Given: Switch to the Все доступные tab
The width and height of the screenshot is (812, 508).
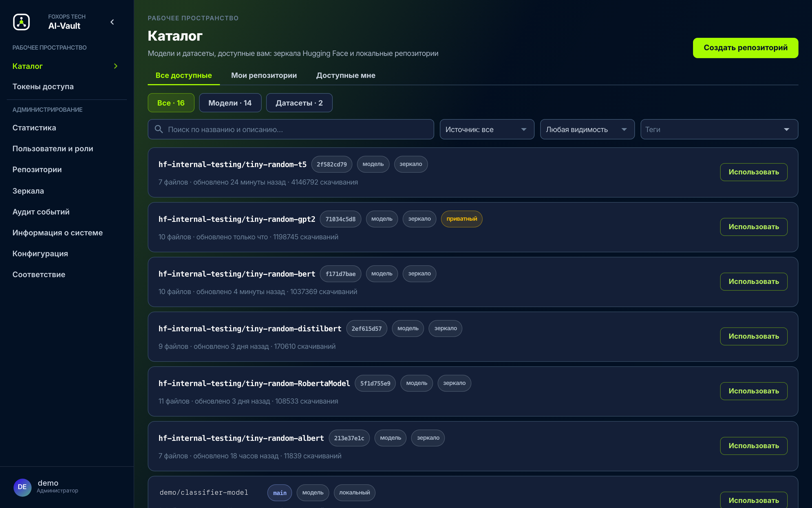Looking at the screenshot, I should tap(184, 75).
